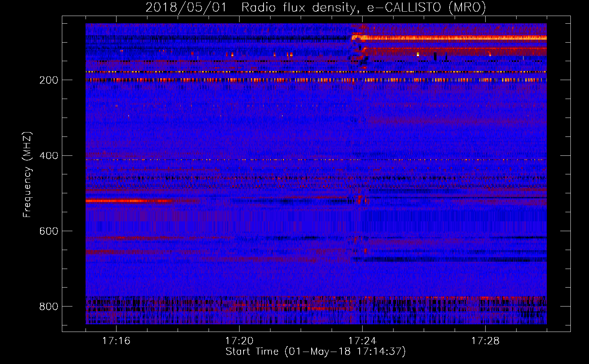This screenshot has width=589, height=364.
Task: Click the time tick label '17:24'
Action: (362, 341)
